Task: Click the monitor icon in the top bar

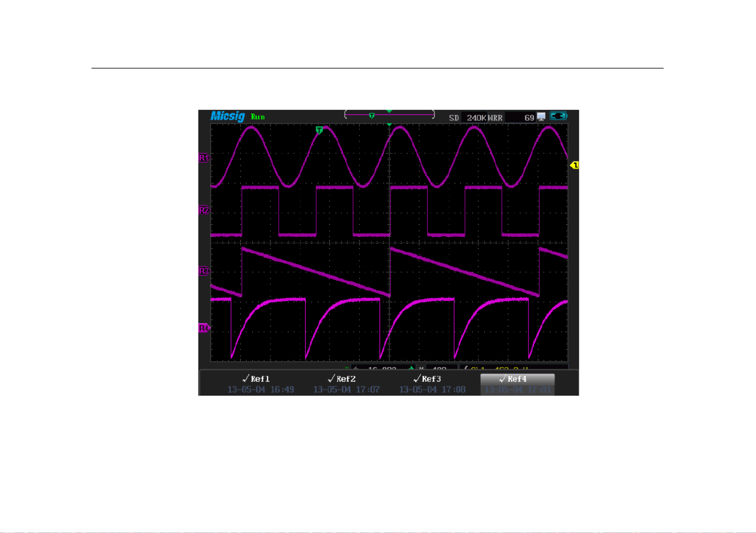Action: pyautogui.click(x=542, y=116)
